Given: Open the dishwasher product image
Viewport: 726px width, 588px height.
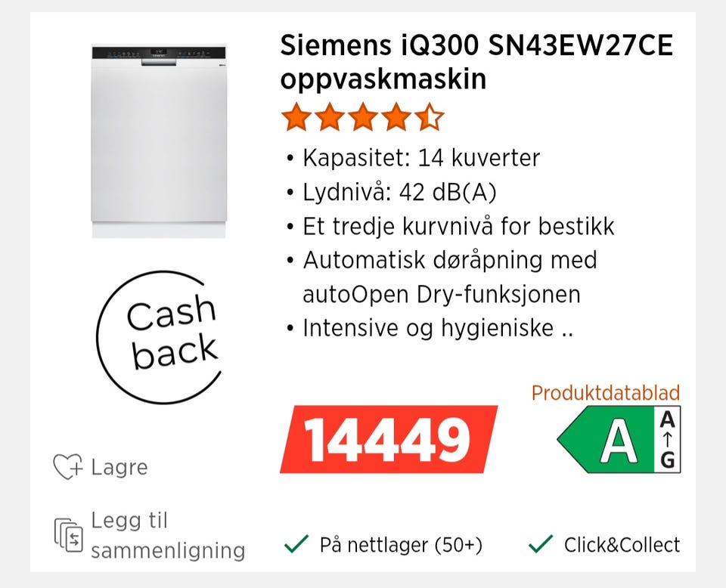Looking at the screenshot, I should click(x=159, y=141).
